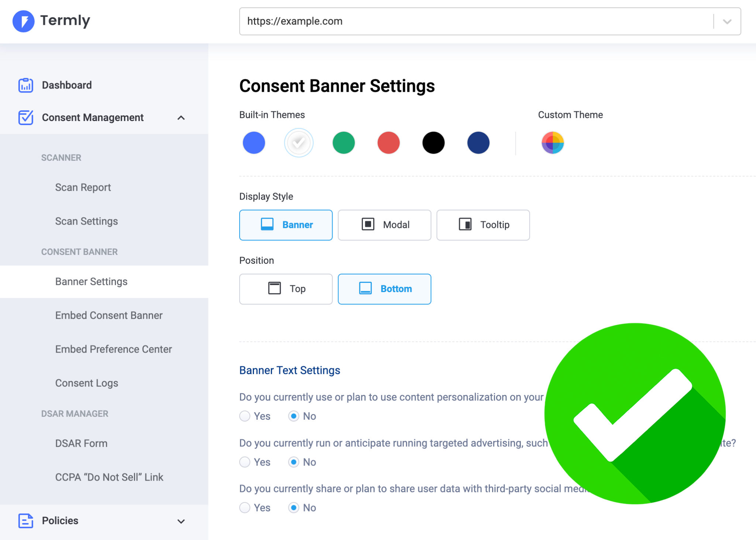Open Scan Report in the sidebar
The image size is (756, 540).
click(x=83, y=187)
